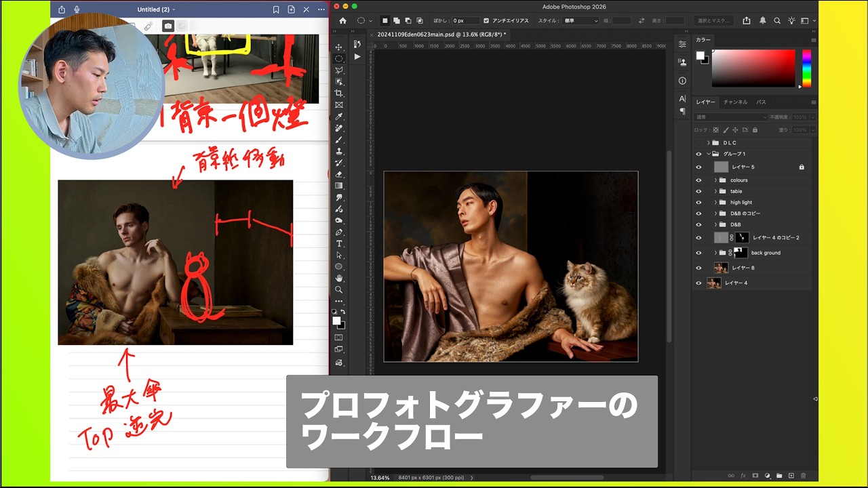
Task: Hide the table folder
Action: point(698,191)
